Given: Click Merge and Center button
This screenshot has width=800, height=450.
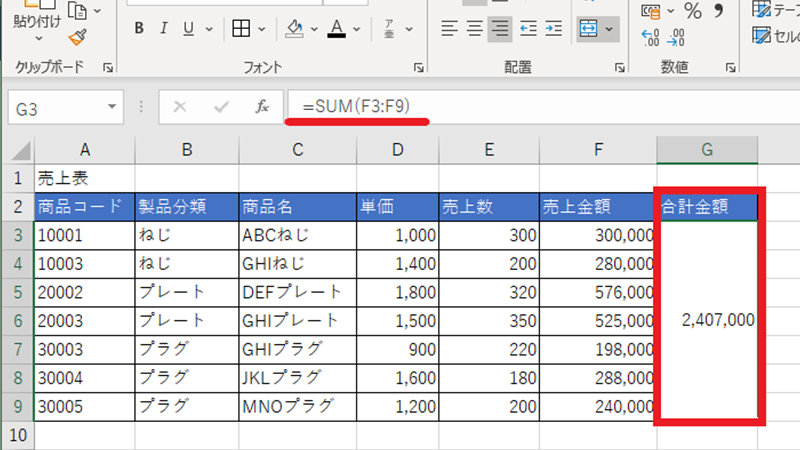Looking at the screenshot, I should coord(588,29).
